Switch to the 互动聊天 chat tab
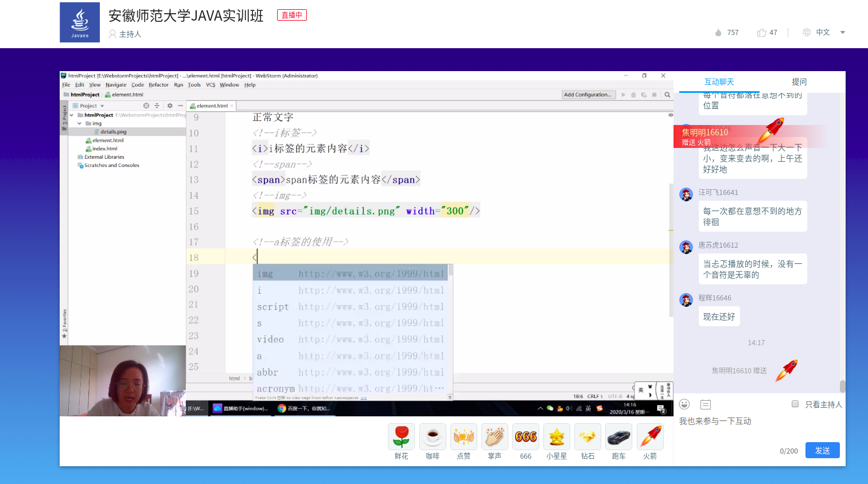868x484 pixels. 719,82
